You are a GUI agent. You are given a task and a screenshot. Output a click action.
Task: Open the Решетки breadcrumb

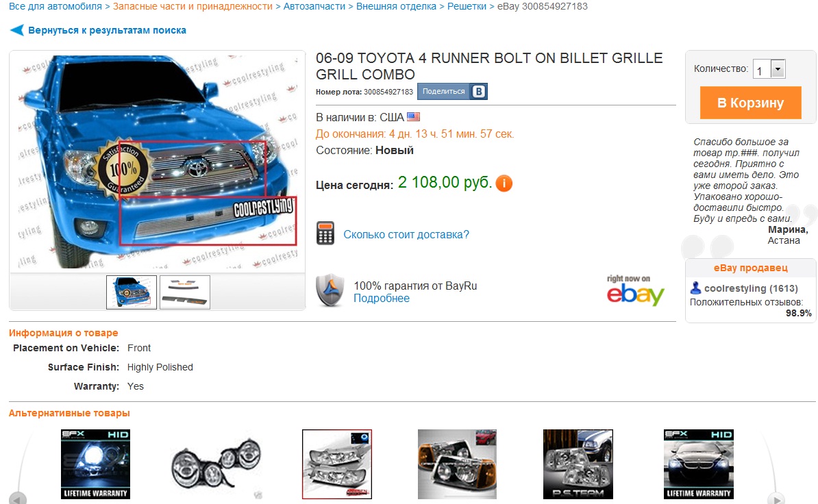pos(467,6)
